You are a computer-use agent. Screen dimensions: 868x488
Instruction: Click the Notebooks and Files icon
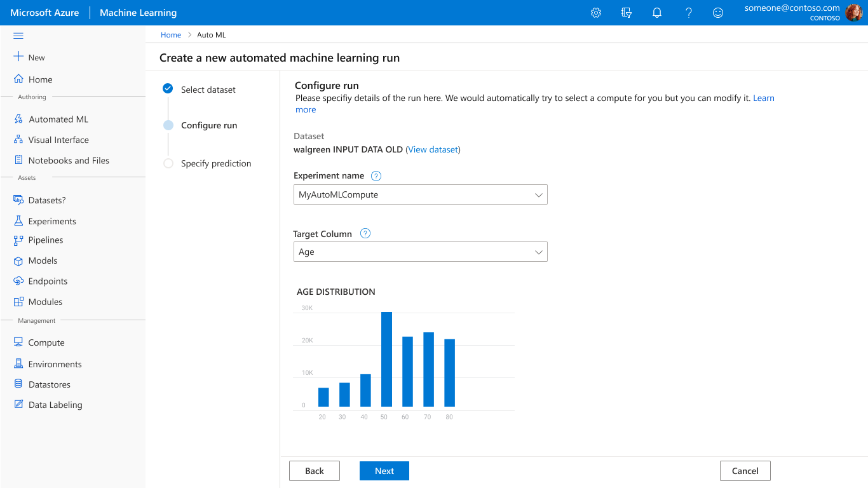(18, 160)
